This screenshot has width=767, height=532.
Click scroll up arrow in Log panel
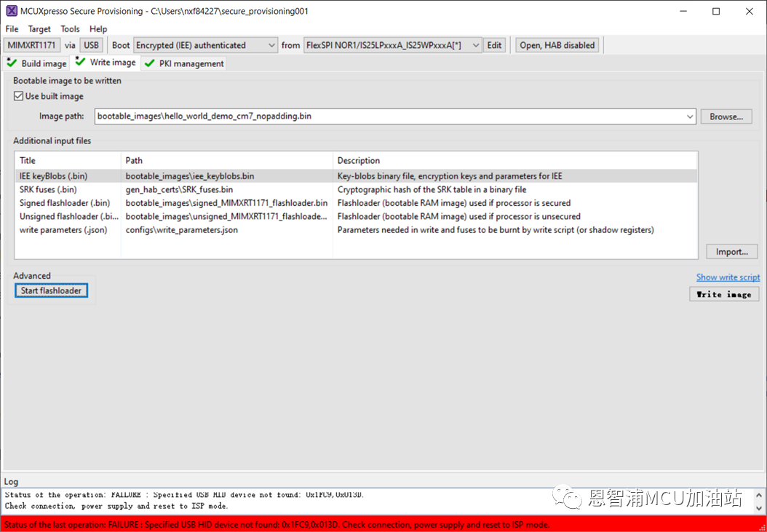tap(759, 494)
